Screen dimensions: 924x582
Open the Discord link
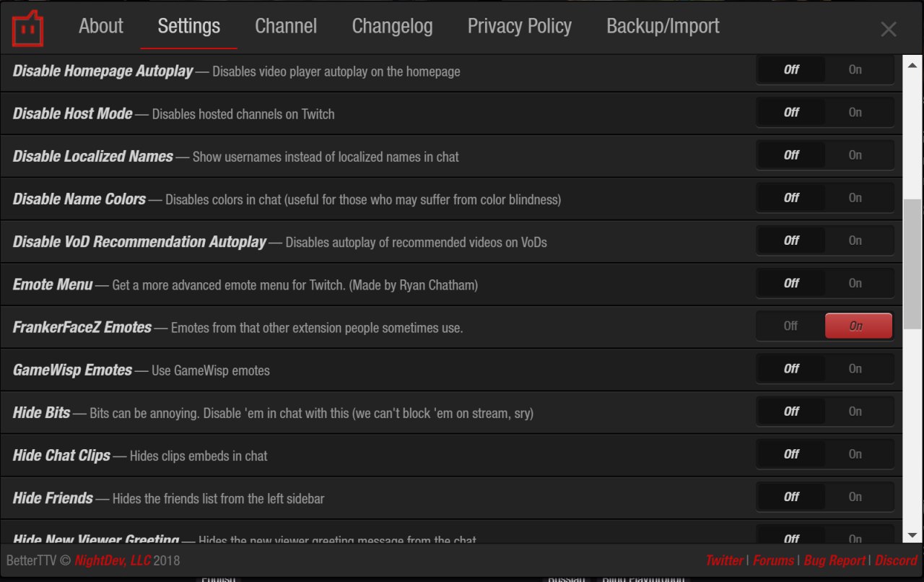pos(896,560)
